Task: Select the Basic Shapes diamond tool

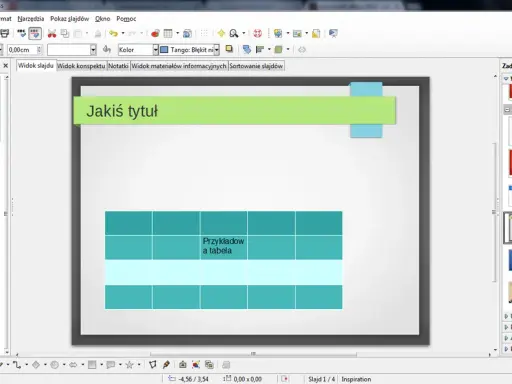Action: (36, 365)
